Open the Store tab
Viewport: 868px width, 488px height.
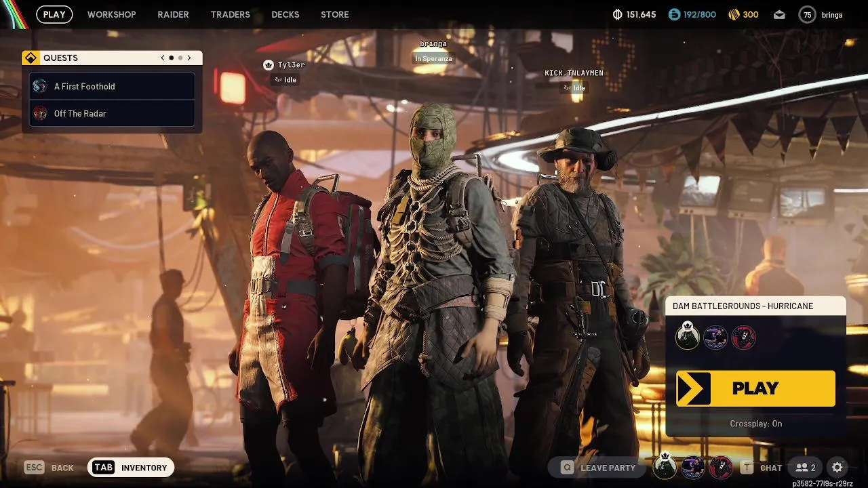[x=334, y=14]
